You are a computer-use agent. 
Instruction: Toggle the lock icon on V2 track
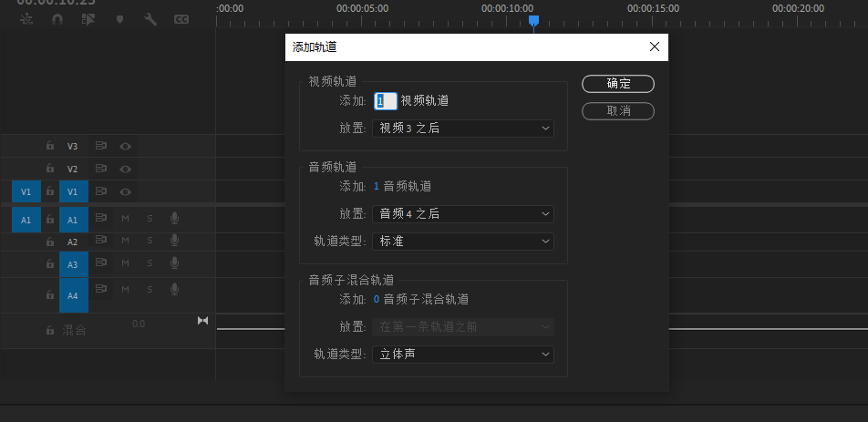coord(50,169)
